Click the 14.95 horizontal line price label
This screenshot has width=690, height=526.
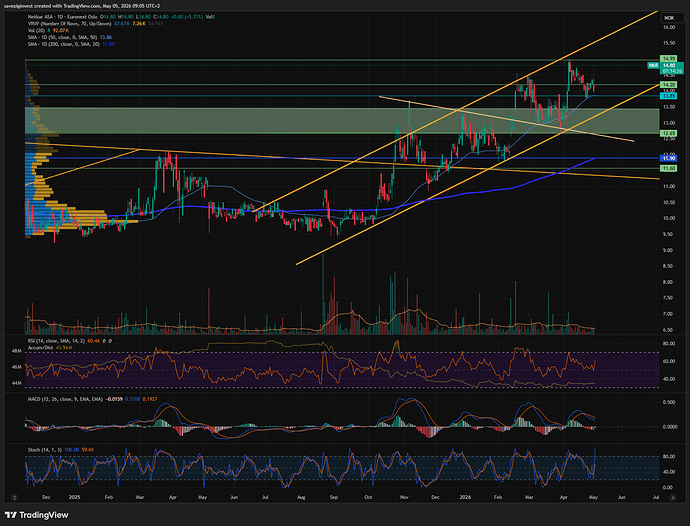668,59
